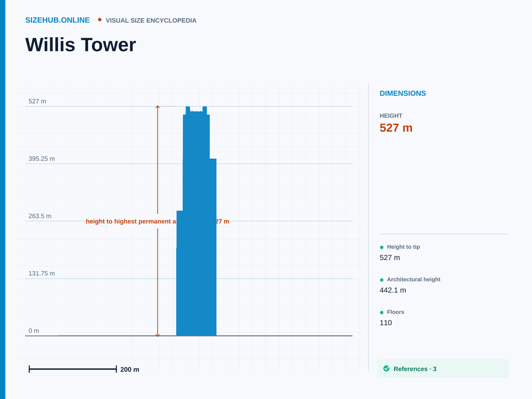The width and height of the screenshot is (532, 399).
Task: Select the 110 floors value
Action: tap(386, 323)
